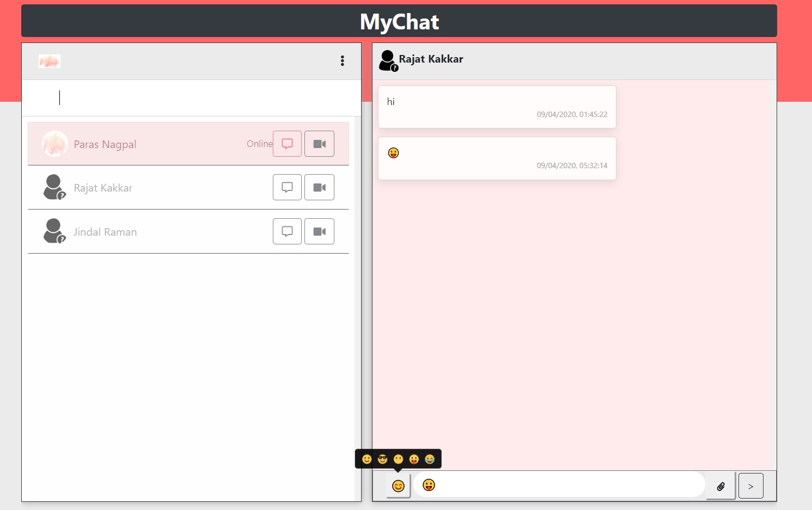812x510 pixels.
Task: Open the three-dot options menu
Action: (x=343, y=61)
